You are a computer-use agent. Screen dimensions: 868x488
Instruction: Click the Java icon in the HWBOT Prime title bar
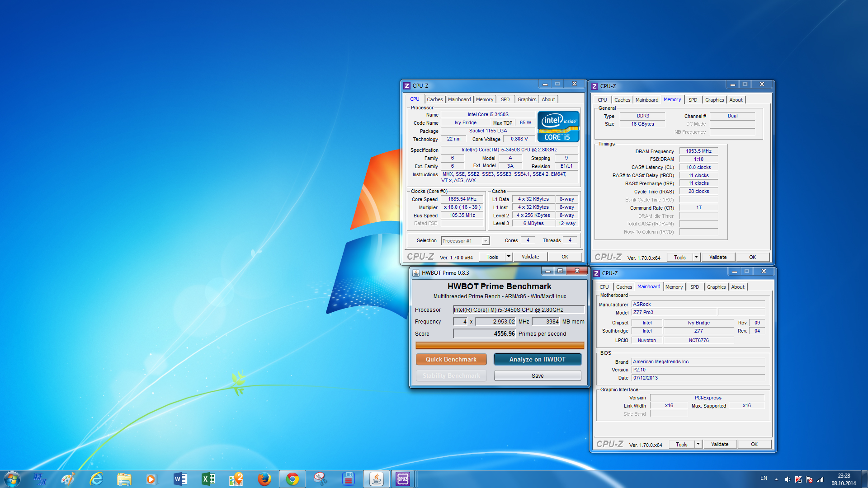416,273
